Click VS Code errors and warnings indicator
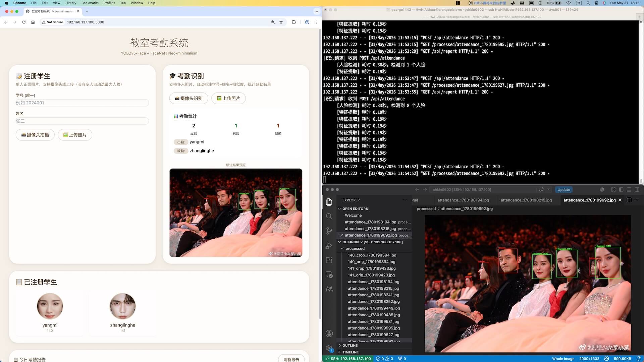This screenshot has width=644, height=362. point(384,359)
